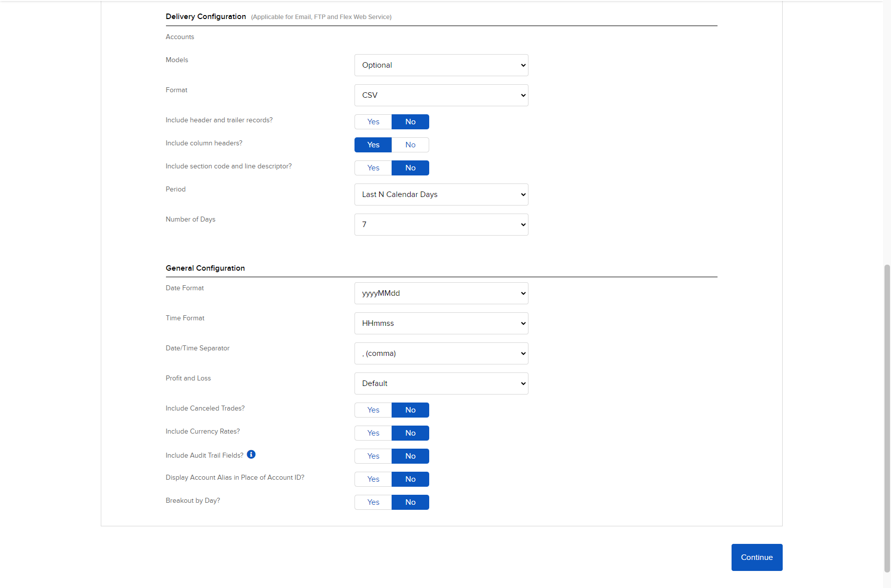This screenshot has height=588, width=891.
Task: Select Yes for include column headers
Action: 373,145
